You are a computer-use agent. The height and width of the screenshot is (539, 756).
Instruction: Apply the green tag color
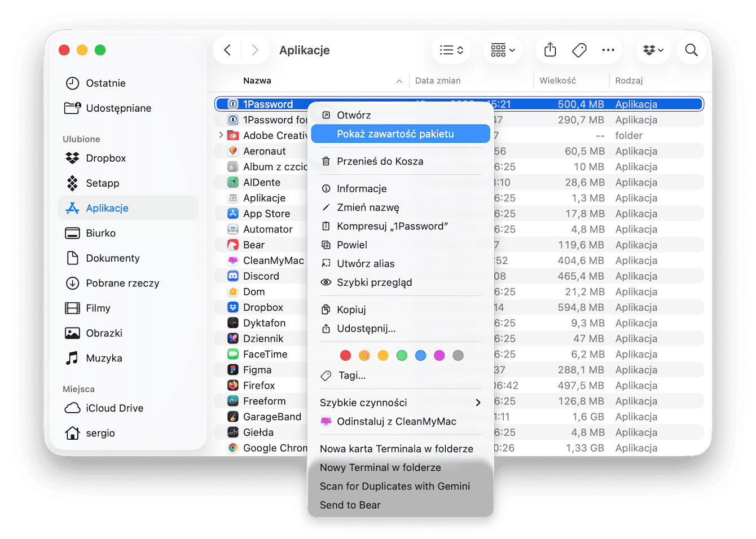(402, 355)
